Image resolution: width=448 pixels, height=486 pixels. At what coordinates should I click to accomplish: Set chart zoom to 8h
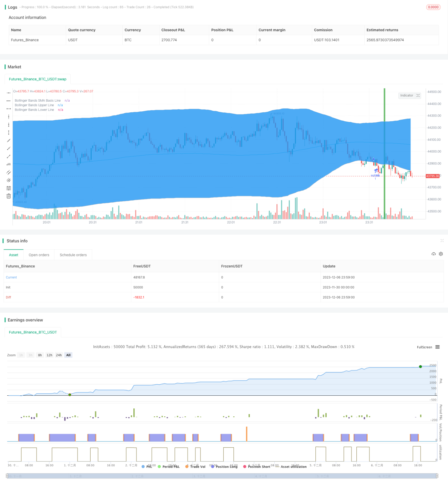point(40,355)
